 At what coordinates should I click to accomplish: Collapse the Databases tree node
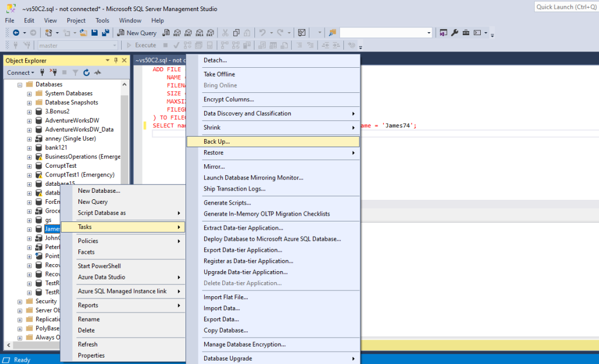tap(20, 85)
